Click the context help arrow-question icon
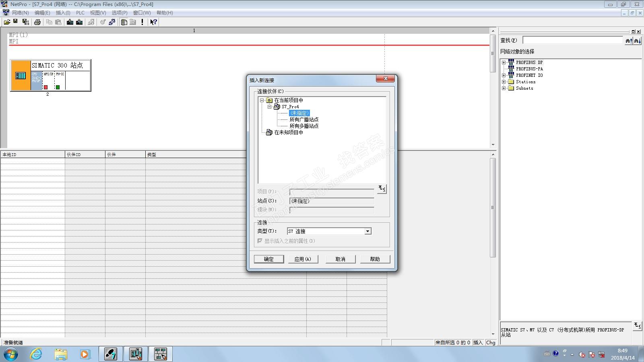644x362 pixels. 153,22
